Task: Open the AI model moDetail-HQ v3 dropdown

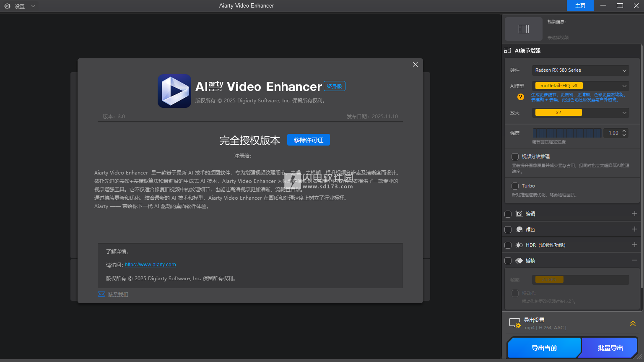Action: click(580, 86)
